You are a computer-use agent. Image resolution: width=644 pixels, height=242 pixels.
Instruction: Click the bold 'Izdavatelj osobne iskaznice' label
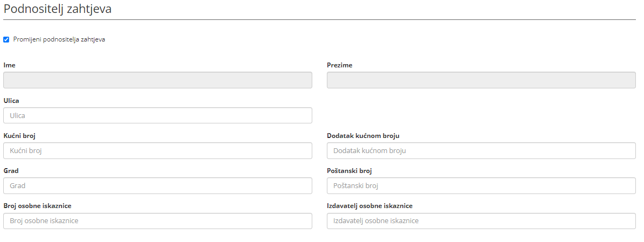pos(370,206)
